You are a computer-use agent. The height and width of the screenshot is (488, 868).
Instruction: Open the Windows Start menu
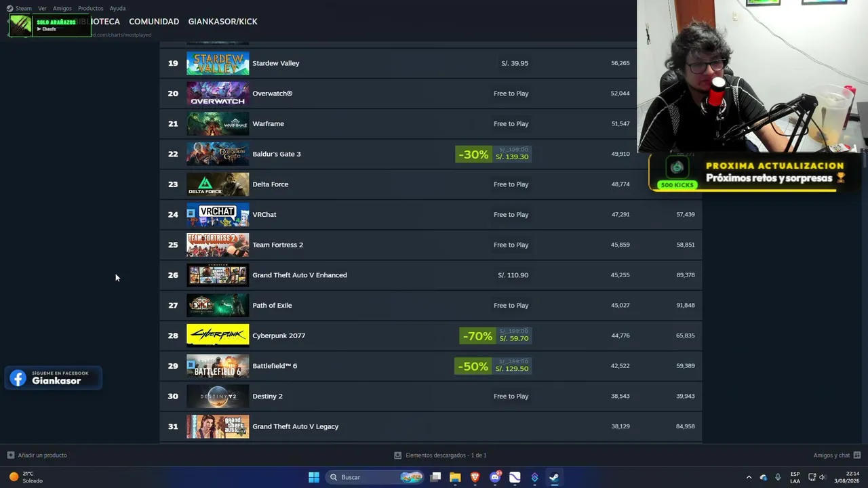tap(314, 477)
